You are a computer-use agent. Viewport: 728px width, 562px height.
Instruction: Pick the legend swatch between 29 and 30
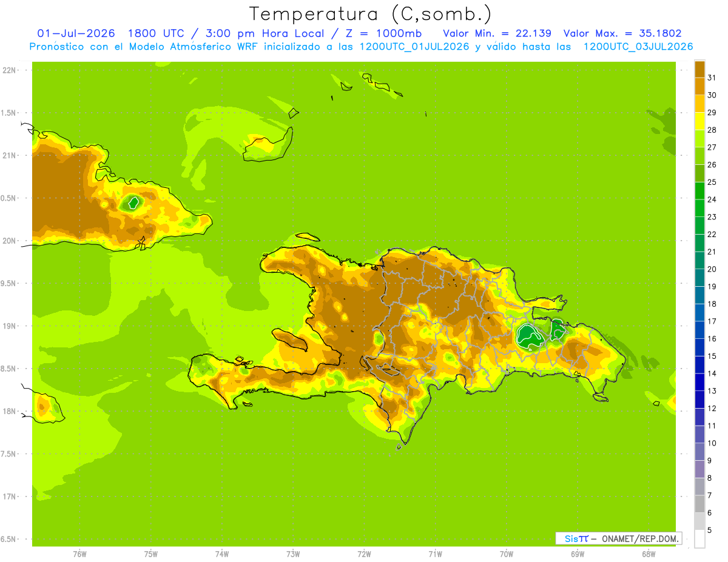[x=699, y=104]
